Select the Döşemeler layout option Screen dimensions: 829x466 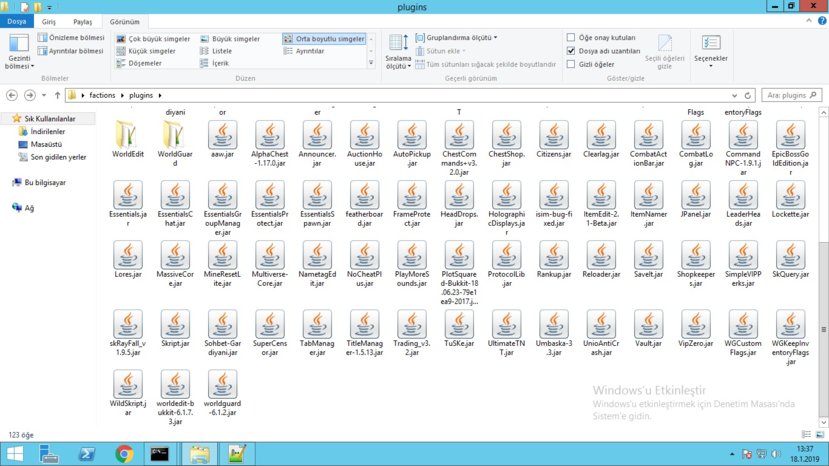139,63
